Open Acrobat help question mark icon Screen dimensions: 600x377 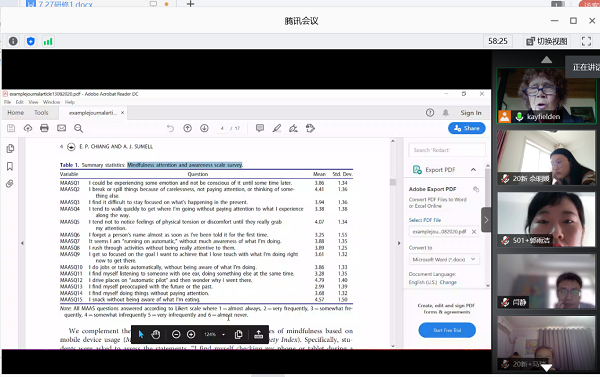(x=430, y=113)
